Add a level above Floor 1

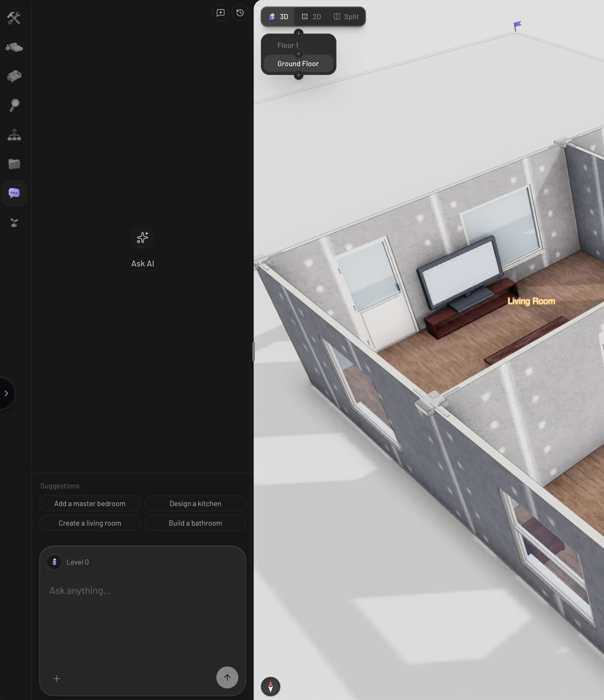tap(298, 33)
